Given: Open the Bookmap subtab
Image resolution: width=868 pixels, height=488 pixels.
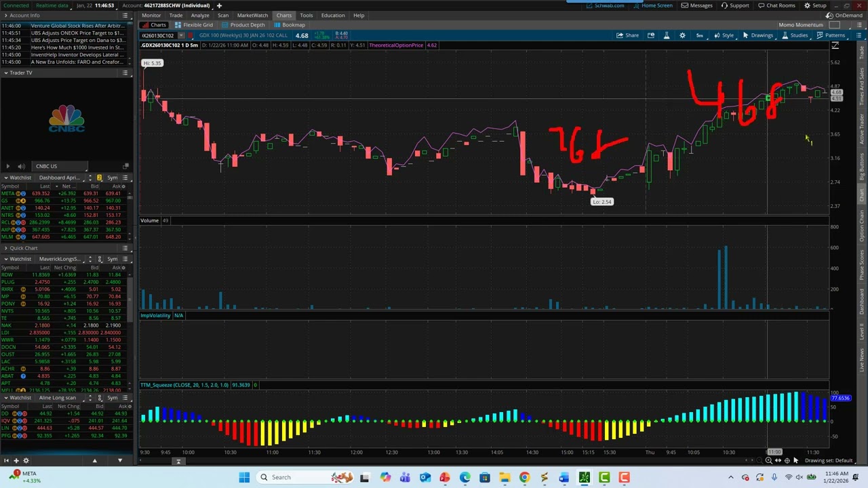Looking at the screenshot, I should click(290, 25).
